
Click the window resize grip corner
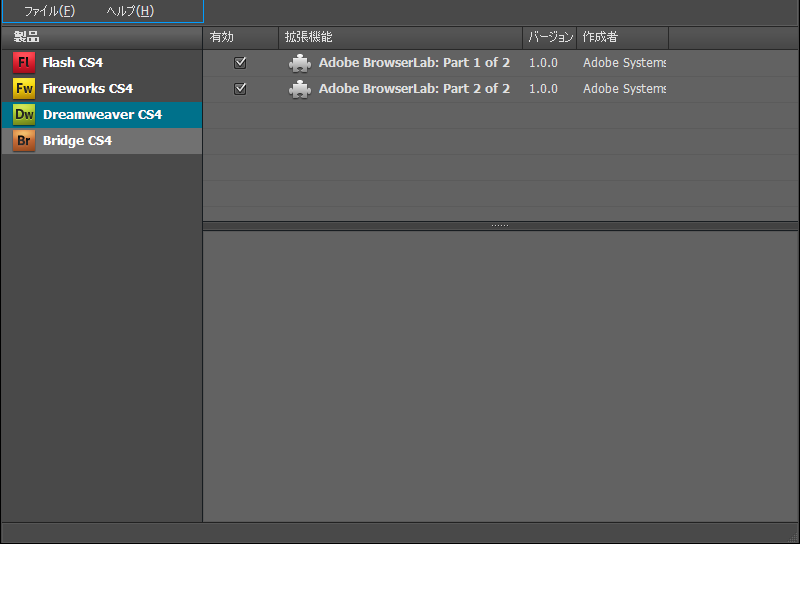[792, 536]
